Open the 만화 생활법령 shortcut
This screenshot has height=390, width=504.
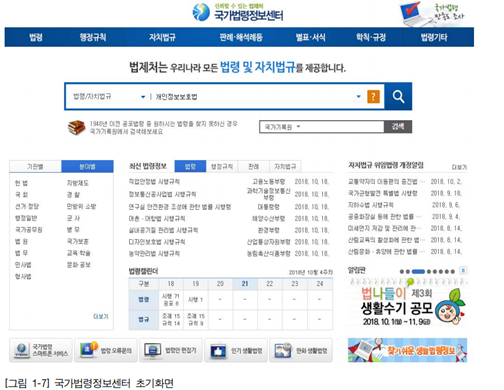301,350
